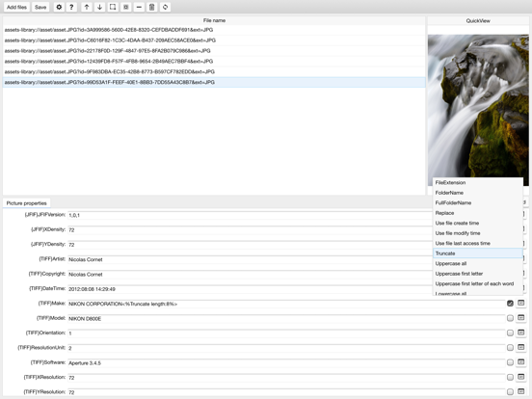Select the highlighted Truncate menu entry
Viewport: 532px width, 399px height.
[x=478, y=253]
